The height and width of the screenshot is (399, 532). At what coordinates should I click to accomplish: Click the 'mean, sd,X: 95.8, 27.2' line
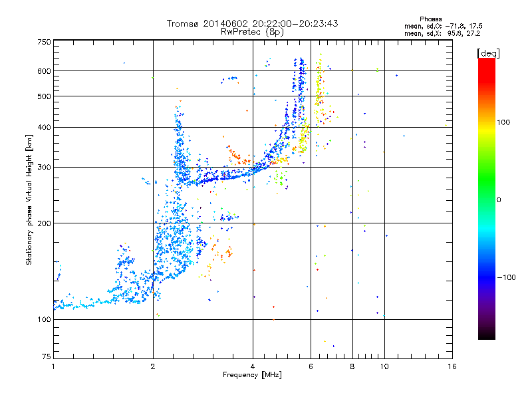pyautogui.click(x=442, y=33)
